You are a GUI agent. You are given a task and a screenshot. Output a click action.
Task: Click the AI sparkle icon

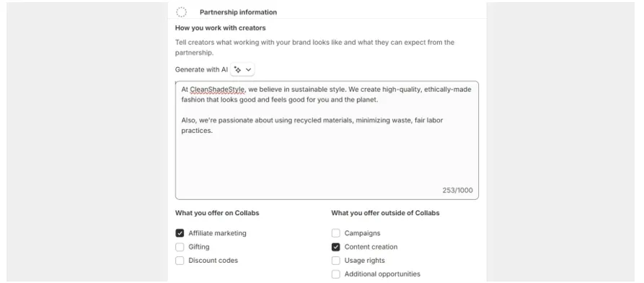tap(237, 69)
